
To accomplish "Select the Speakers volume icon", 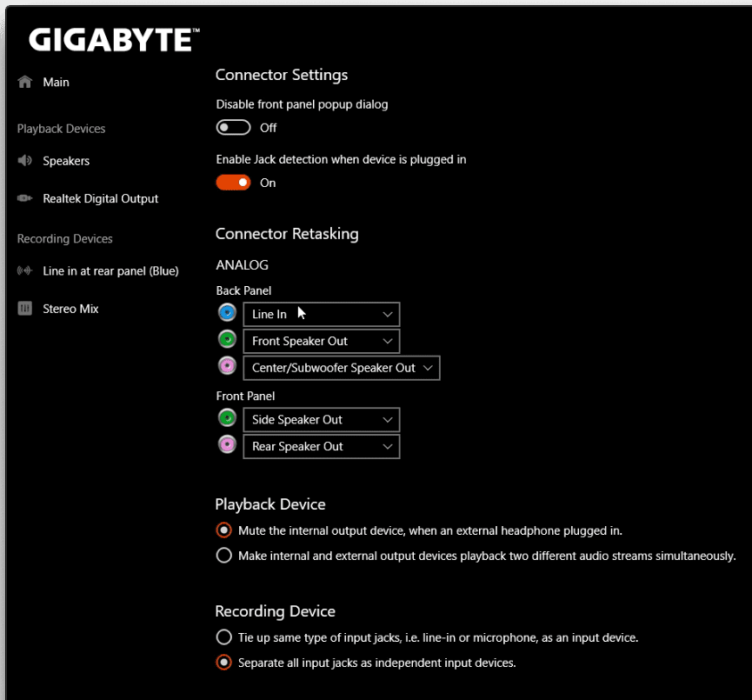I will click(24, 161).
